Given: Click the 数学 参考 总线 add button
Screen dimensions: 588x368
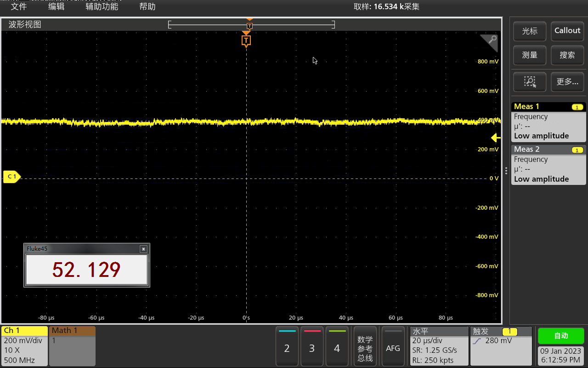Looking at the screenshot, I should coord(365,346).
